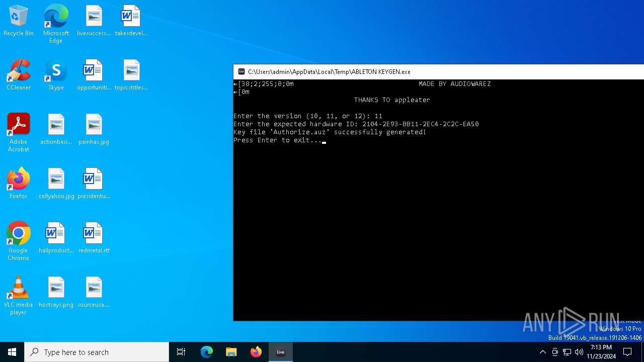Click the Windows Start button
The image size is (644, 362).
click(12, 352)
